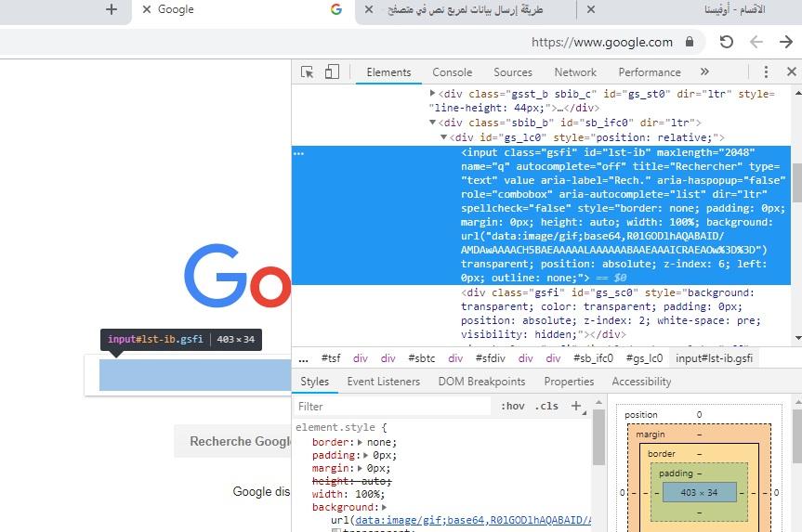
Task: Open the Network panel
Action: [x=575, y=72]
